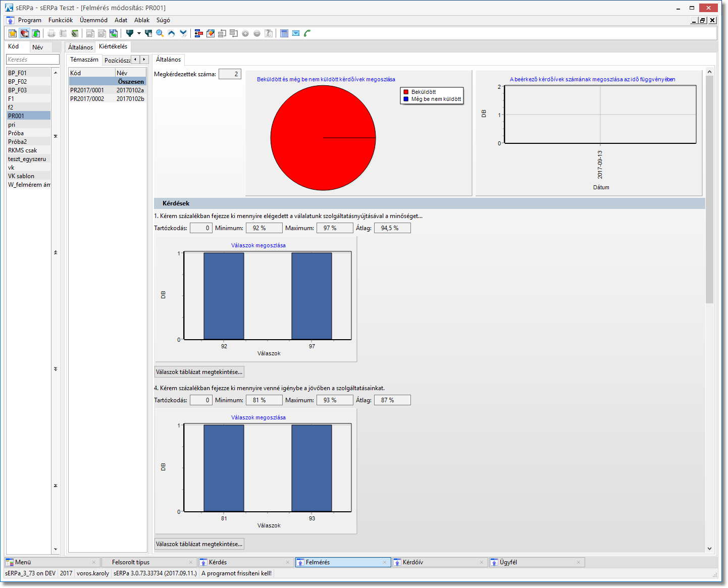The width and height of the screenshot is (728, 588).
Task: Click the filter funnel icon in toolbar
Action: pyautogui.click(x=130, y=33)
